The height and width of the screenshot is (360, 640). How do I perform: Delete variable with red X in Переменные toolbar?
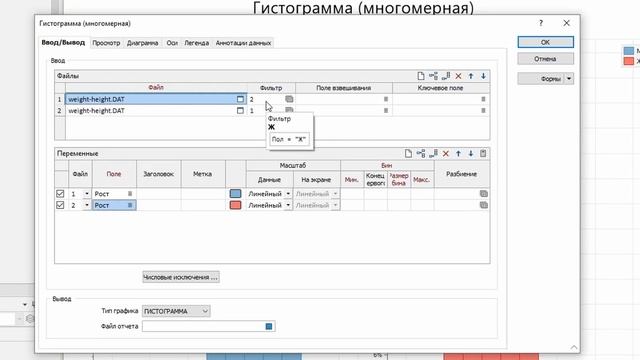(x=446, y=153)
